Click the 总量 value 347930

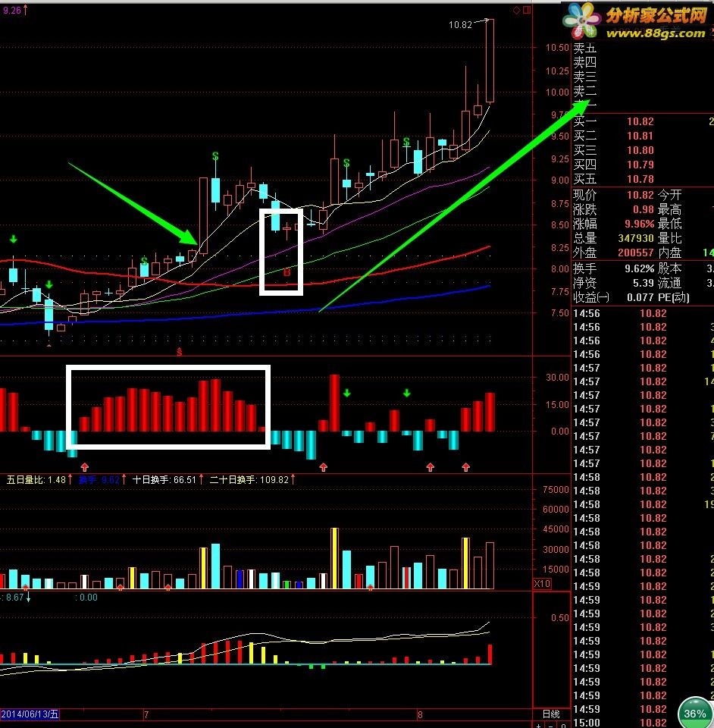636,238
